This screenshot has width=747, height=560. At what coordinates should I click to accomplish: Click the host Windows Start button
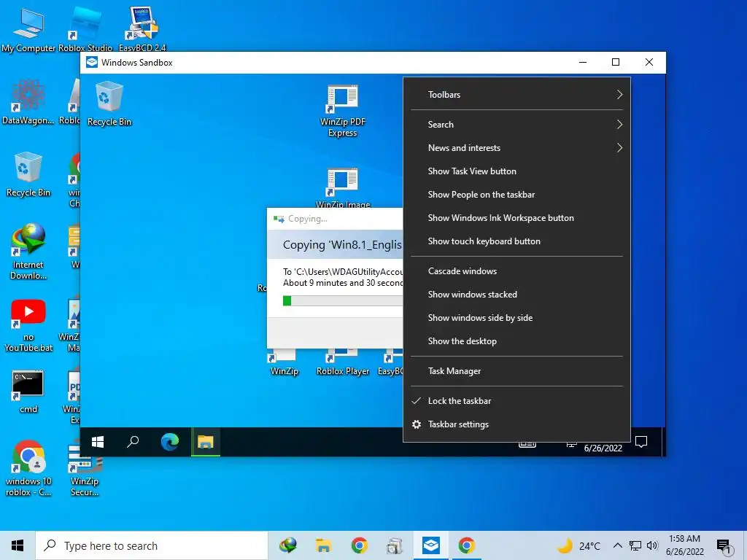click(x=18, y=545)
